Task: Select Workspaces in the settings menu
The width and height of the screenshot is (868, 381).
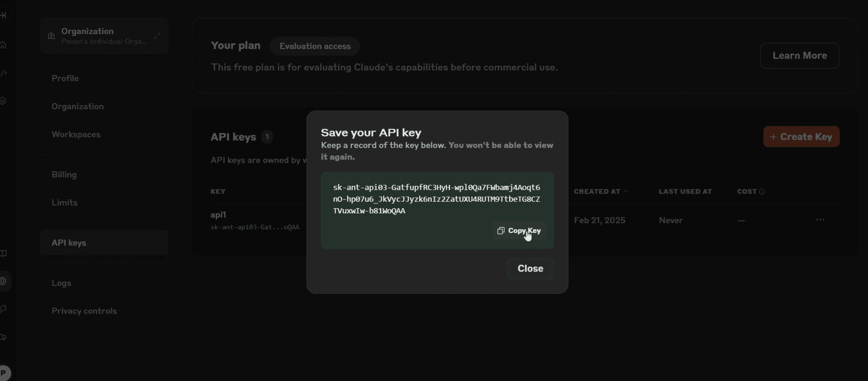Action: click(76, 134)
